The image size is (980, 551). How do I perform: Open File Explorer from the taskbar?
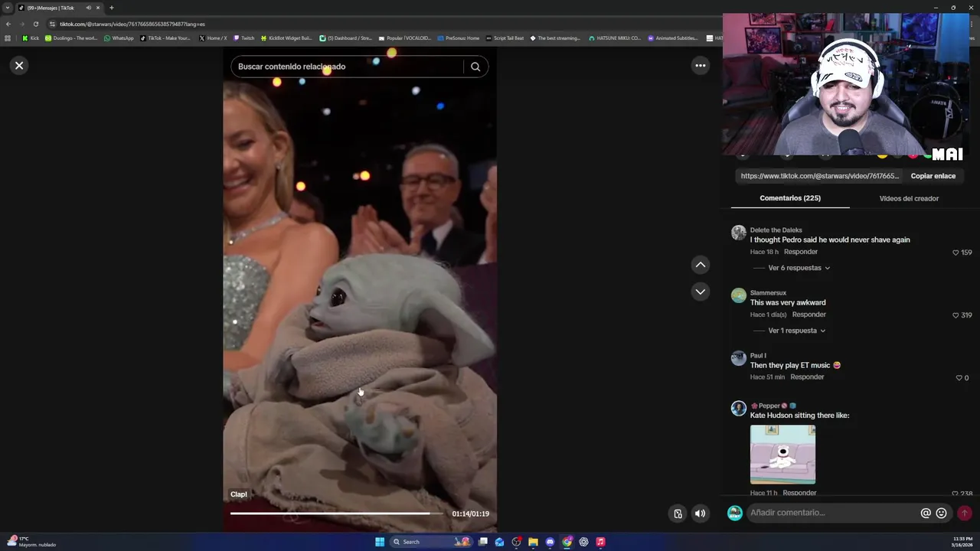533,542
